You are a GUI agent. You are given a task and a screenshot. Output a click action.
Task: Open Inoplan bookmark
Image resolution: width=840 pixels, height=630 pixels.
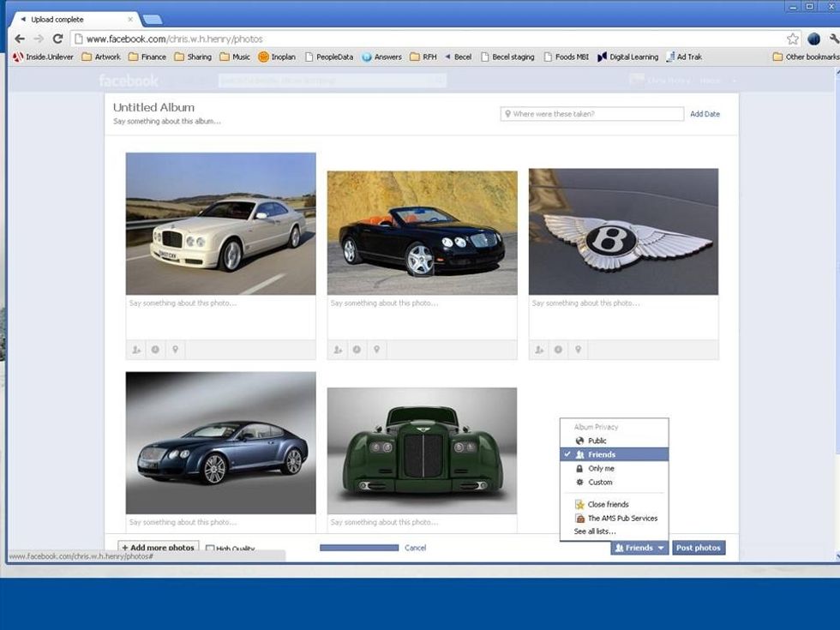[x=277, y=57]
